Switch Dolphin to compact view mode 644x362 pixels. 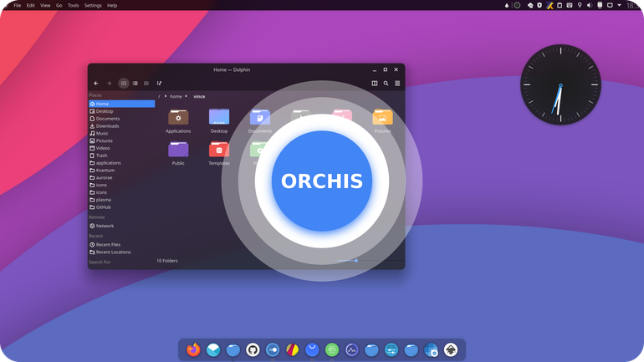point(135,84)
